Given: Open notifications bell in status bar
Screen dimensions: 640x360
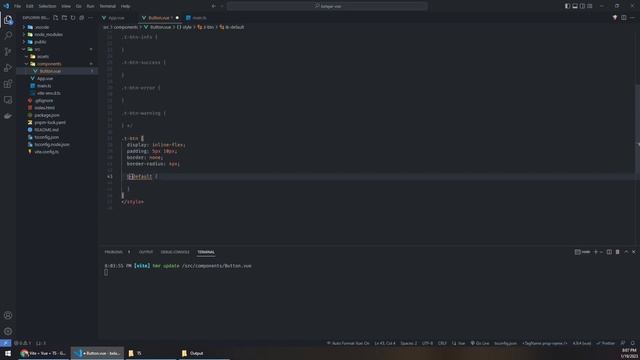Looking at the screenshot, I should coord(633,343).
